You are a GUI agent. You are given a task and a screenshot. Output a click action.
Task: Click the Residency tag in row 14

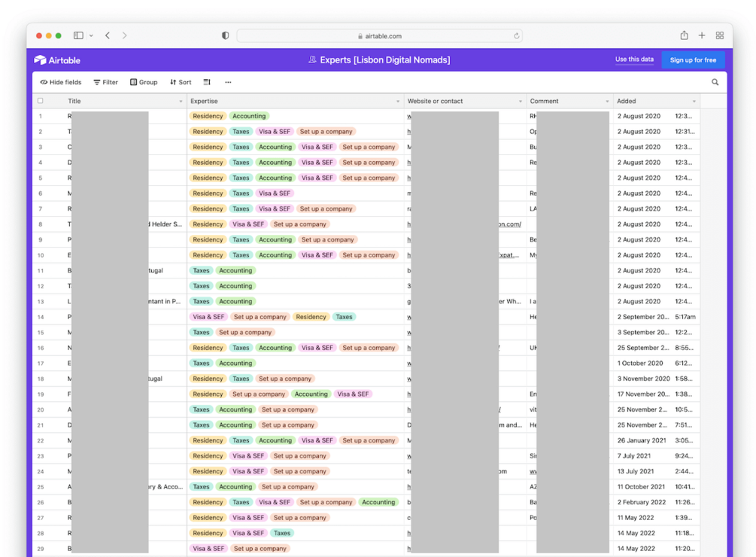pos(311,317)
